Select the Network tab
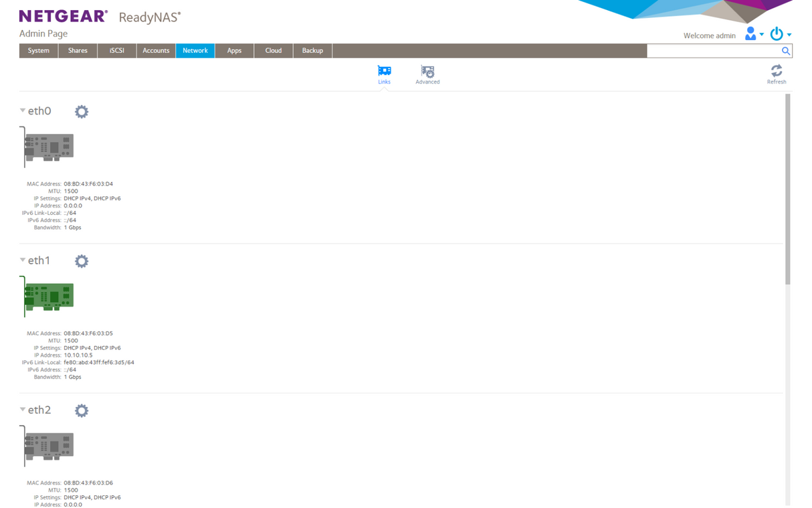 pos(195,51)
